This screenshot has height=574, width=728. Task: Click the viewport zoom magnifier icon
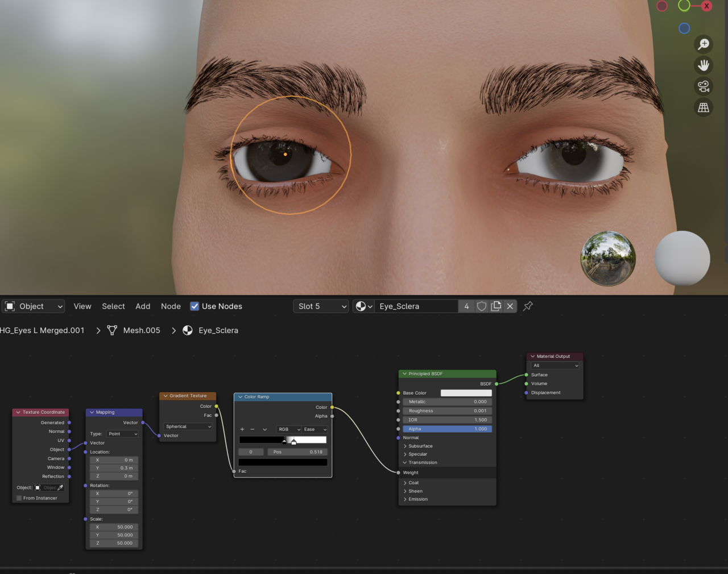704,44
